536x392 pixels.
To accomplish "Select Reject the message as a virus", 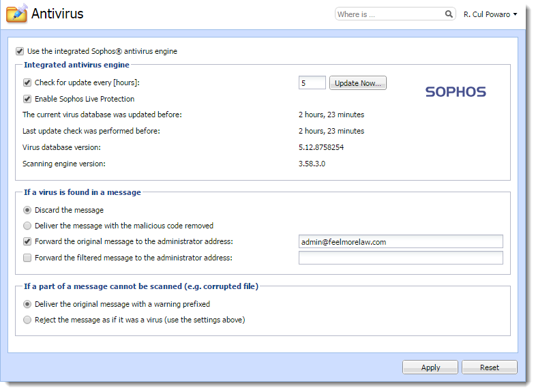I will tap(27, 320).
